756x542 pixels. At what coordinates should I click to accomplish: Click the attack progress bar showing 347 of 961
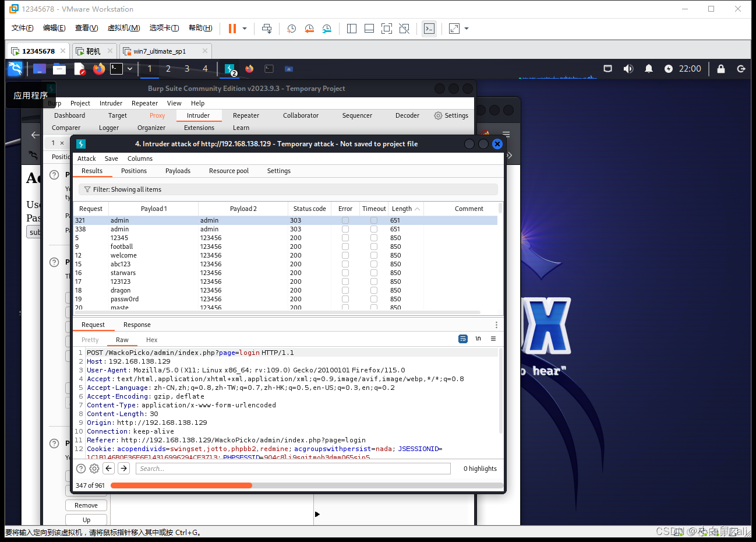click(x=307, y=485)
